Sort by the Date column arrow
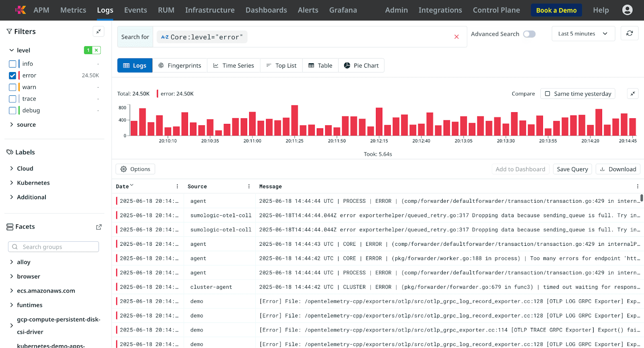Viewport: 644px width, 348px height. click(x=132, y=185)
